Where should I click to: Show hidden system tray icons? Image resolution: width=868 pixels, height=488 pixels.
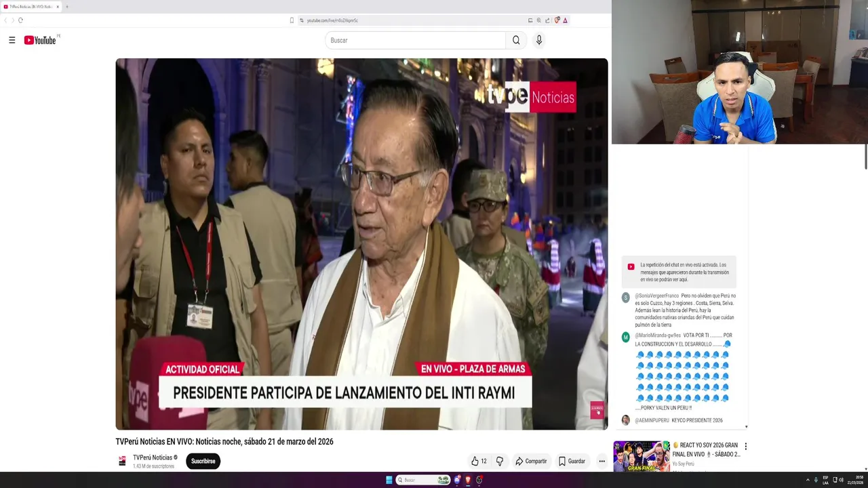(x=808, y=480)
